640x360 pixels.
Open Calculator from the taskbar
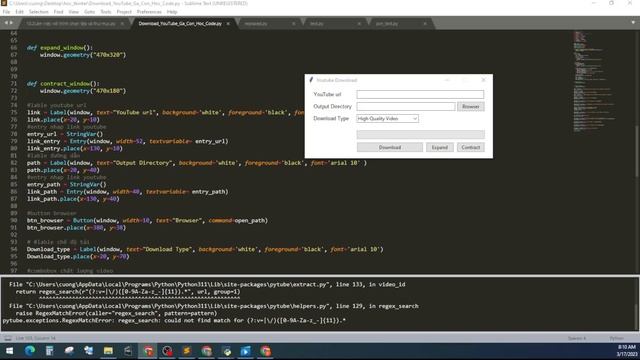click(49, 351)
